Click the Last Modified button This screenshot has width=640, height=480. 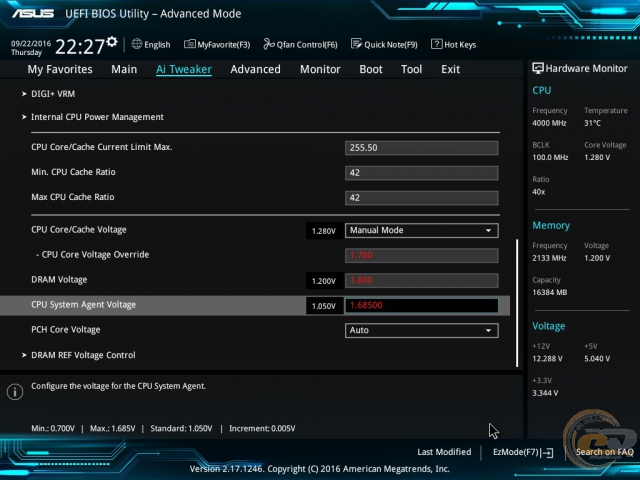click(x=444, y=452)
